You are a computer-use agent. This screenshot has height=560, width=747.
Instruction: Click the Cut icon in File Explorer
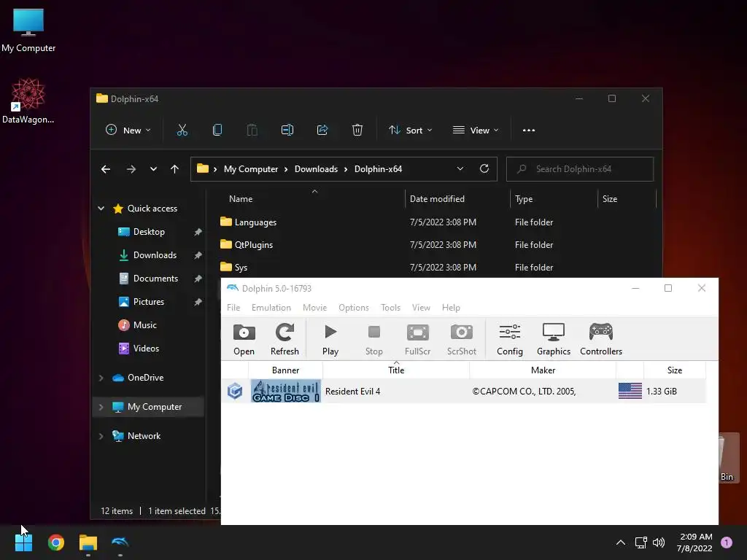tap(182, 130)
